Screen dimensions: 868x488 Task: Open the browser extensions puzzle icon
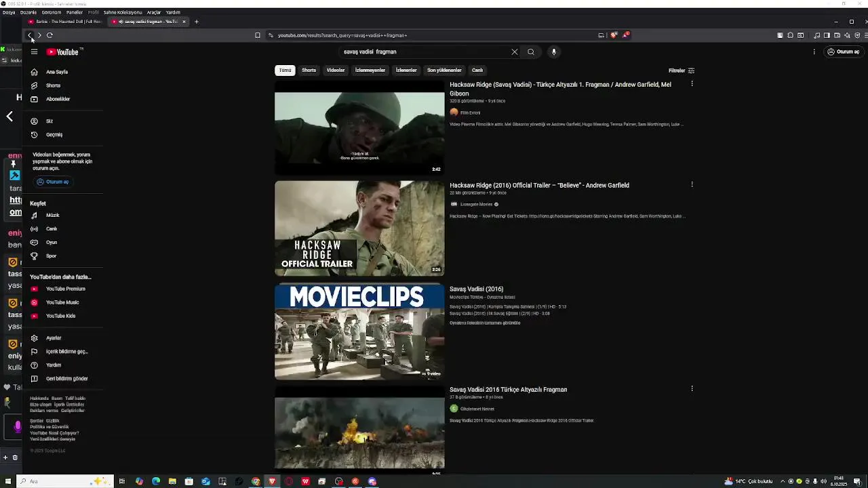point(790,35)
